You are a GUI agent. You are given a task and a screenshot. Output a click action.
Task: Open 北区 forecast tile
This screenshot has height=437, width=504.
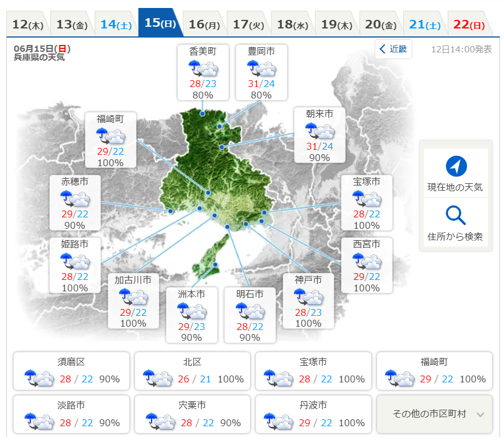pyautogui.click(x=192, y=371)
